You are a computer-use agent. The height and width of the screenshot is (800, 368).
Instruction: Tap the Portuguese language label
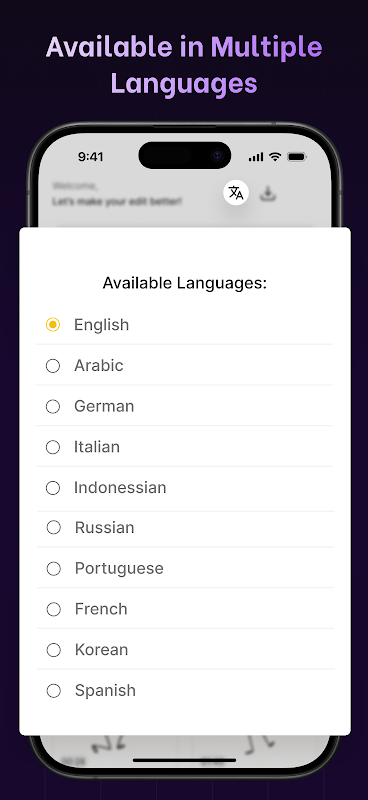tap(119, 568)
